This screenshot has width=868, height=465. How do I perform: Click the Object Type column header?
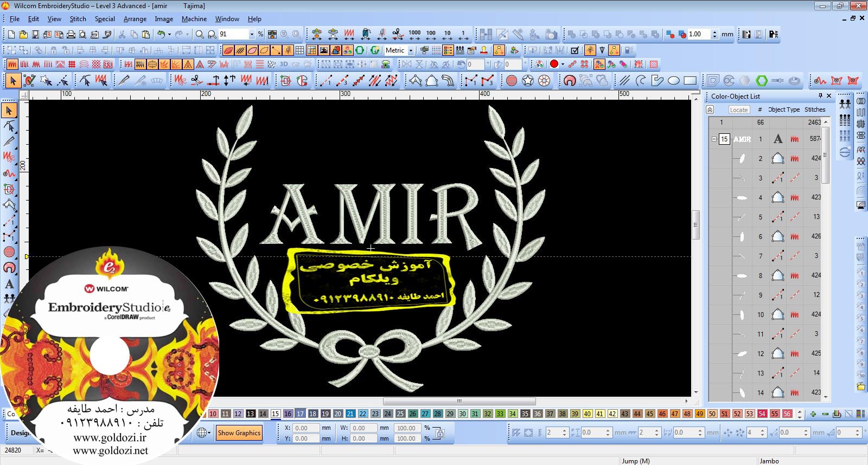[x=784, y=109]
